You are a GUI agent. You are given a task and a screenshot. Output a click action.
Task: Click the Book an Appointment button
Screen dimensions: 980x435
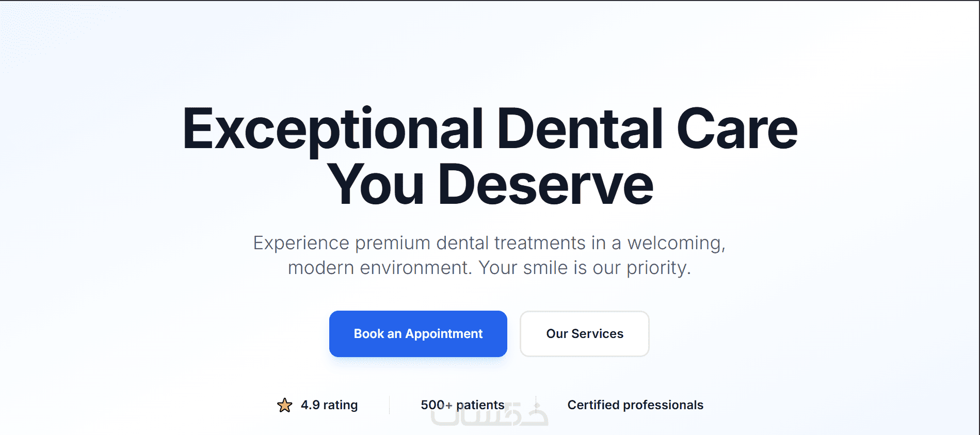point(418,334)
